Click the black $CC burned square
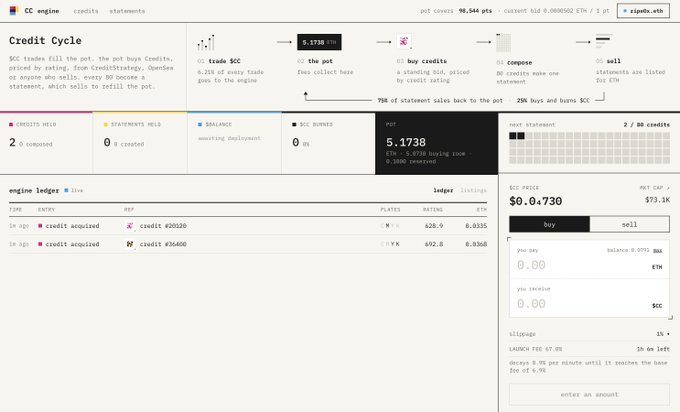The image size is (680, 412). coord(294,124)
